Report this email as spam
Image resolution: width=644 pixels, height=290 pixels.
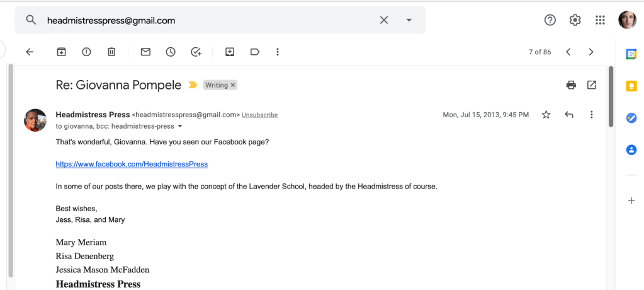pyautogui.click(x=87, y=52)
